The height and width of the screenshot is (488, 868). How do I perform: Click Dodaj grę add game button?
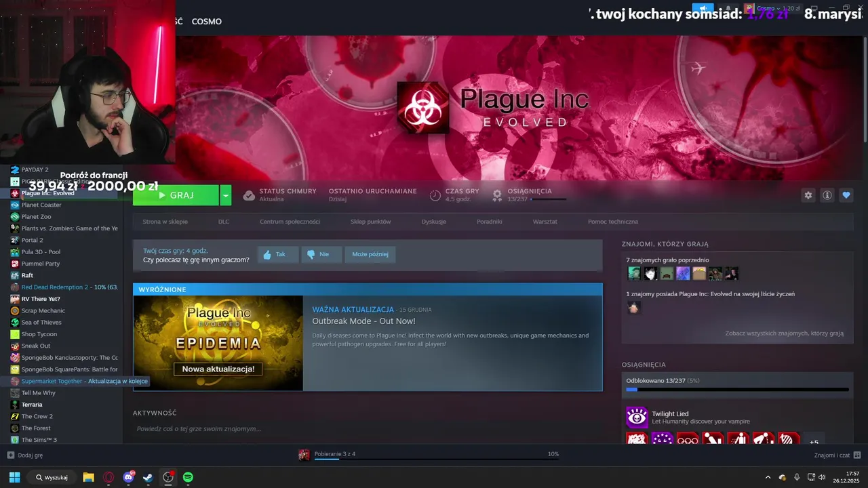[x=25, y=455]
